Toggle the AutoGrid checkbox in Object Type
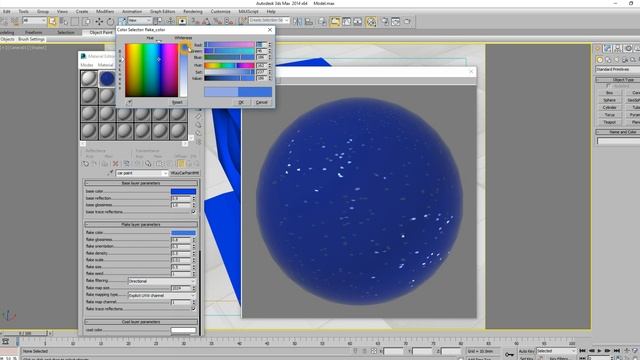This screenshot has height=360, width=640. click(x=608, y=86)
